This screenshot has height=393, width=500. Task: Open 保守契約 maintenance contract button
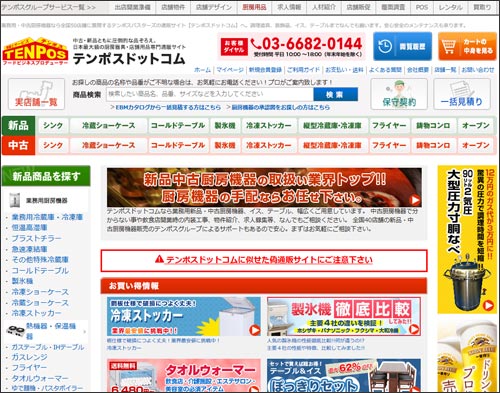pyautogui.click(x=399, y=94)
